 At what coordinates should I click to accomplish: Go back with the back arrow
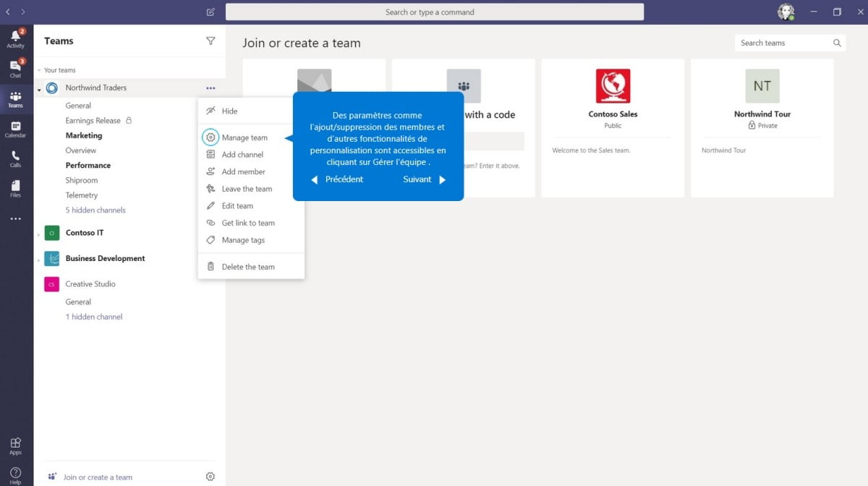pos(8,12)
